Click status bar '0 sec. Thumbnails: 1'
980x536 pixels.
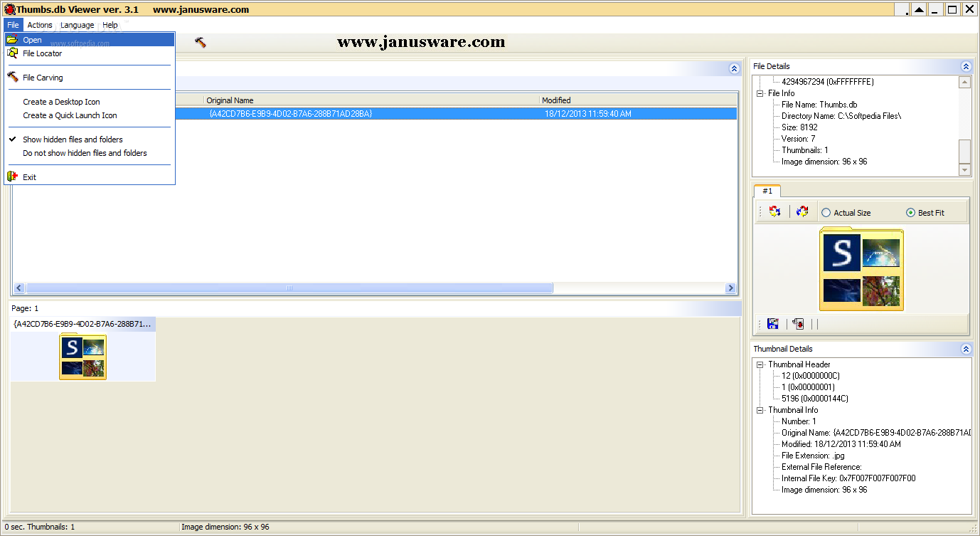click(x=40, y=527)
